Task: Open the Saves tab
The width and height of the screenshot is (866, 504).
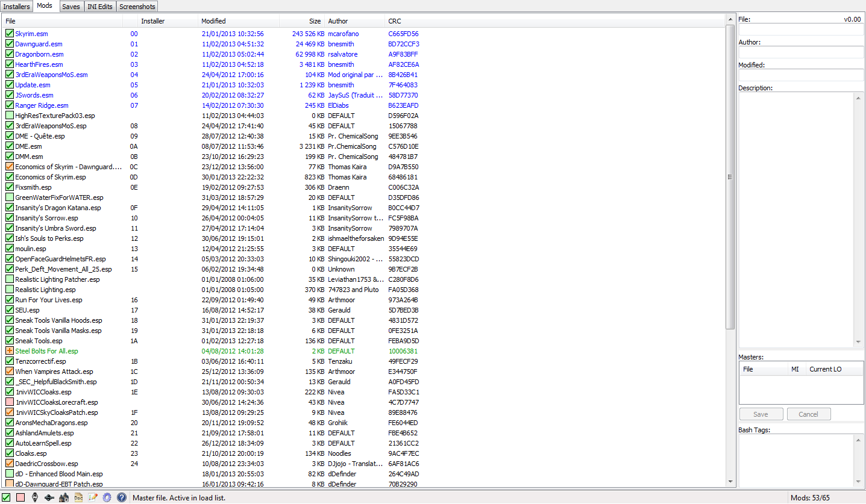Action: [x=71, y=7]
